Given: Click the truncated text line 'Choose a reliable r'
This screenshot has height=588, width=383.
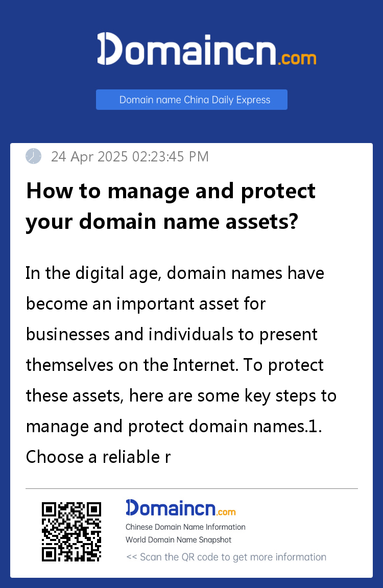Looking at the screenshot, I should [x=98, y=457].
